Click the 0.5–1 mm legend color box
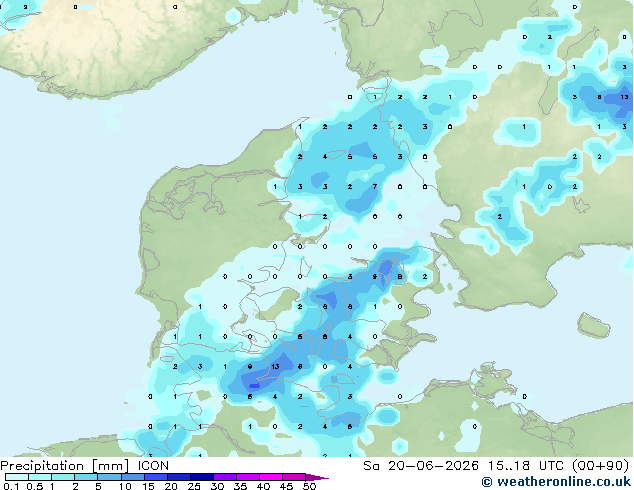Viewport: 634px width, 490px height. [40, 477]
